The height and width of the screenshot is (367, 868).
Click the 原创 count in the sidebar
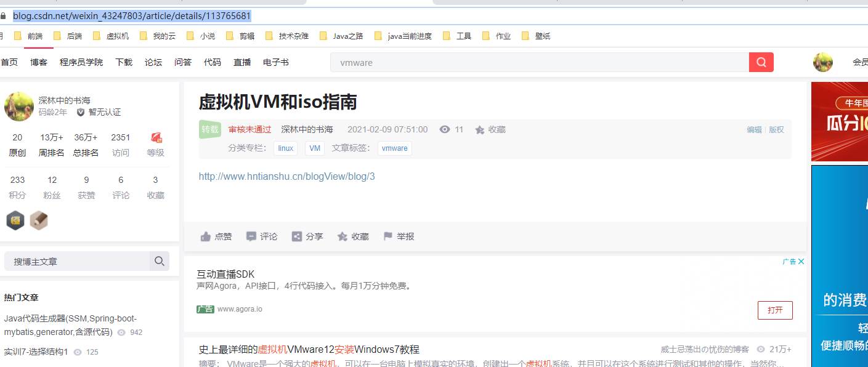point(17,137)
